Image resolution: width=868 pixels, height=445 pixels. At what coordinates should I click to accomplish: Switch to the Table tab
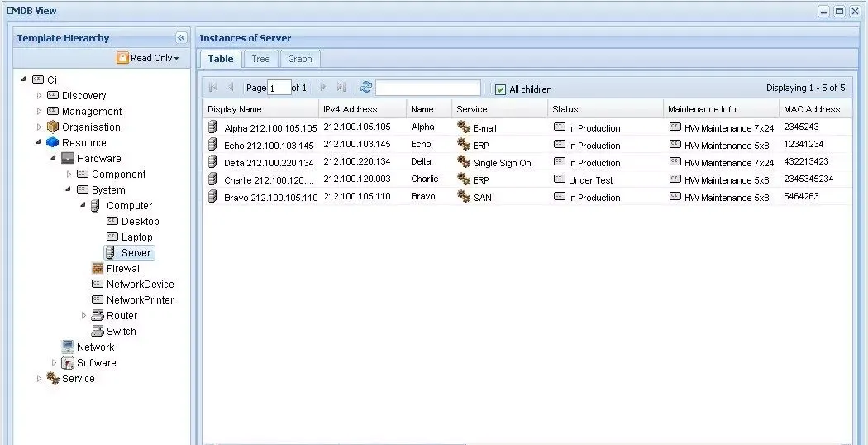[221, 59]
